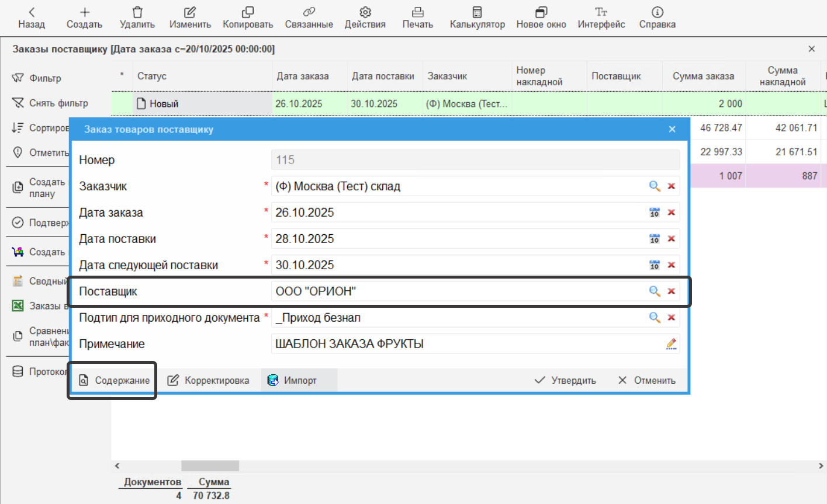Click the Отменить cancel button
This screenshot has width=827, height=504.
click(x=647, y=381)
